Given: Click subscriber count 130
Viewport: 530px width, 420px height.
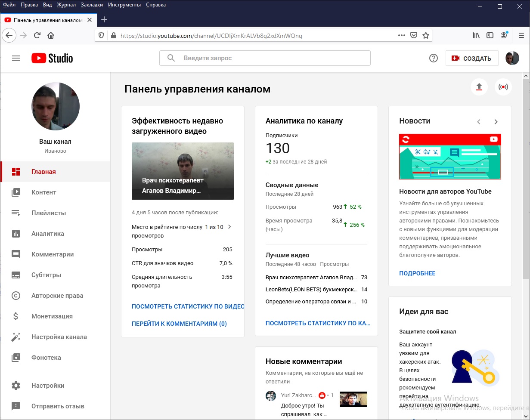Looking at the screenshot, I should pos(278,148).
